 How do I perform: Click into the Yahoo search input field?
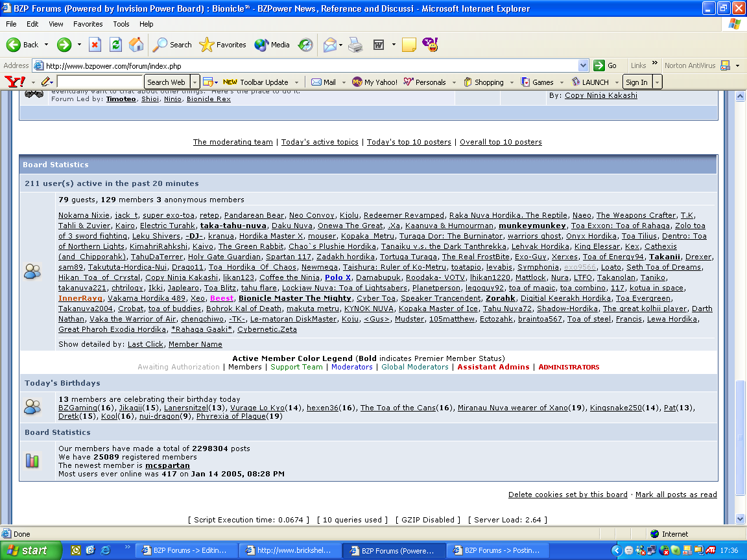tap(100, 82)
